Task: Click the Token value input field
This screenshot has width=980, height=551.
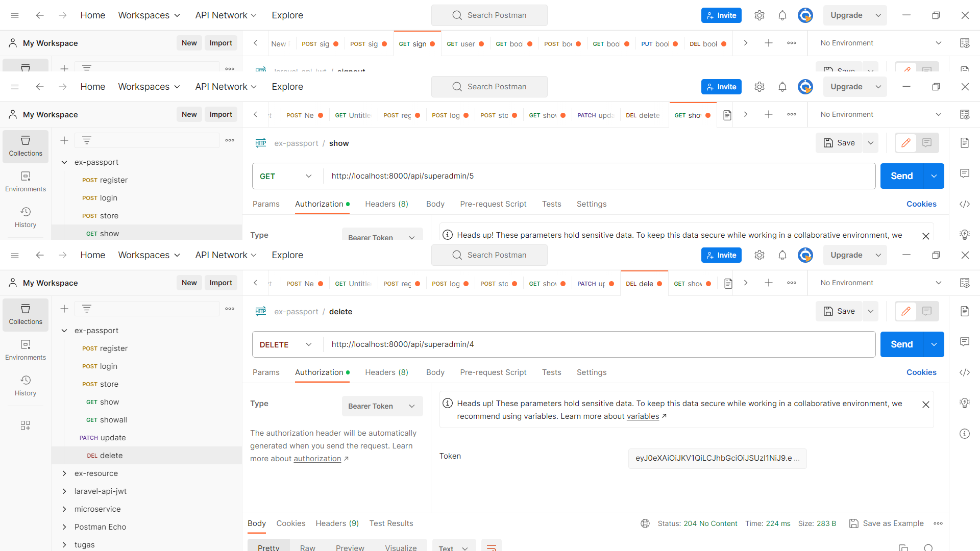Action: [x=717, y=458]
